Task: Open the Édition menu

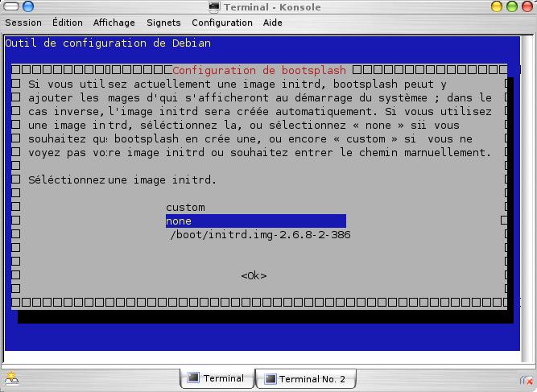Action: 68,23
